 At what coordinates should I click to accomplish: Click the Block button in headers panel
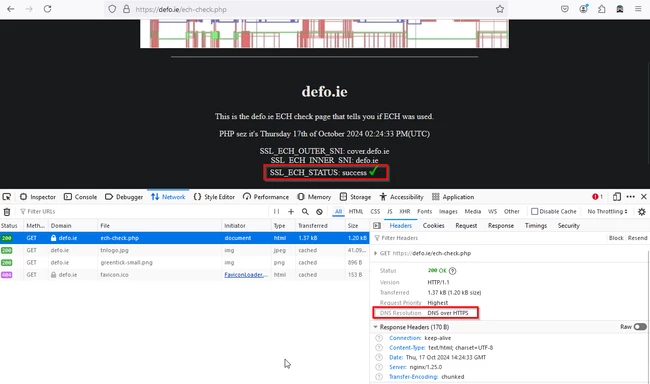click(x=616, y=238)
